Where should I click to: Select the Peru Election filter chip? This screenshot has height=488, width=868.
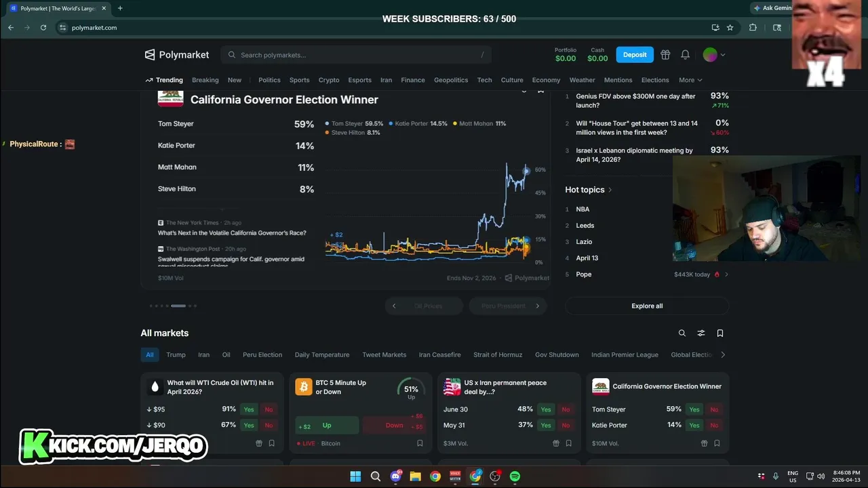262,354
